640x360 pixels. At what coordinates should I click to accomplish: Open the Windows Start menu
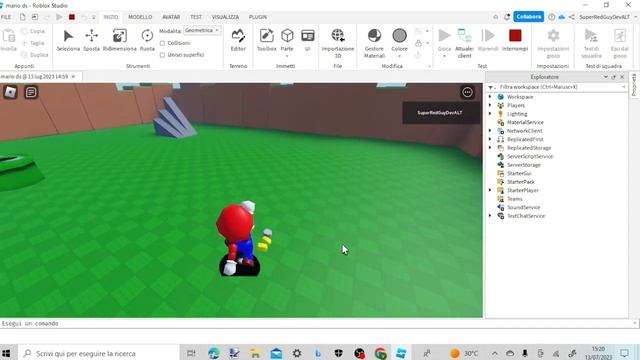coord(6,353)
